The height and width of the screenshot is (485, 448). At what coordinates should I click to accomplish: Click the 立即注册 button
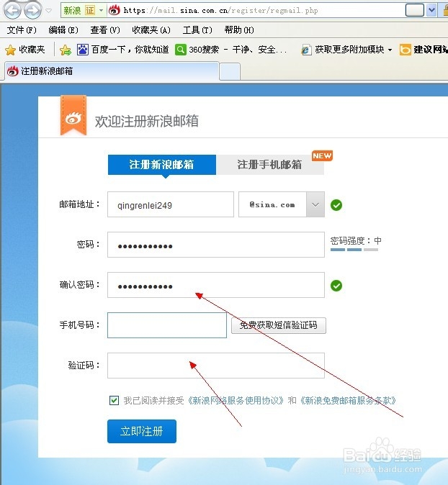coord(142,431)
